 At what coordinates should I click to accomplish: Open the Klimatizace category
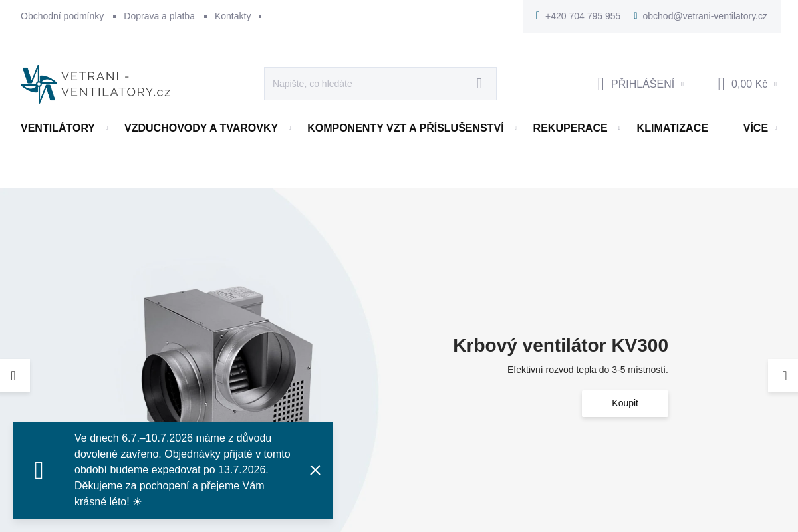672,128
